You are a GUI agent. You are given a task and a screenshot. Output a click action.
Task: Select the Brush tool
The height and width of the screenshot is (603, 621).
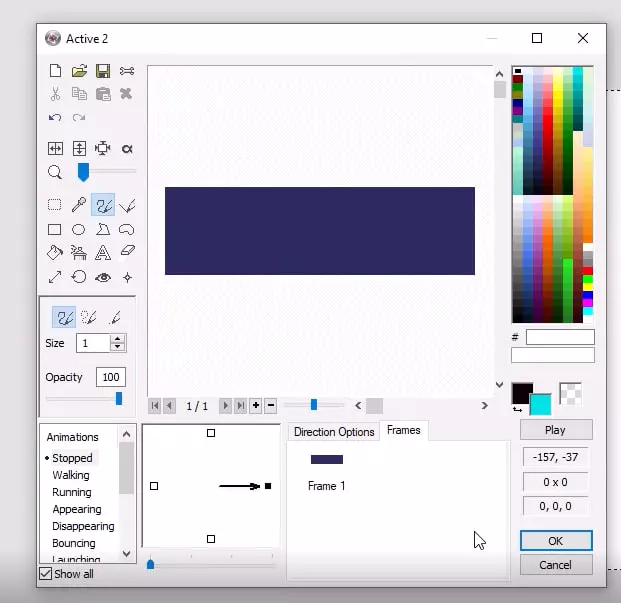(103, 205)
